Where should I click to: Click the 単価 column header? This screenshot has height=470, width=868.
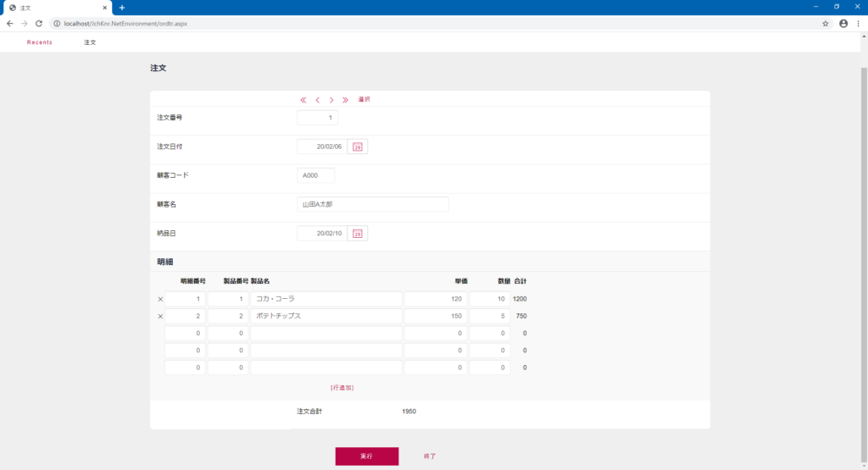pyautogui.click(x=461, y=281)
